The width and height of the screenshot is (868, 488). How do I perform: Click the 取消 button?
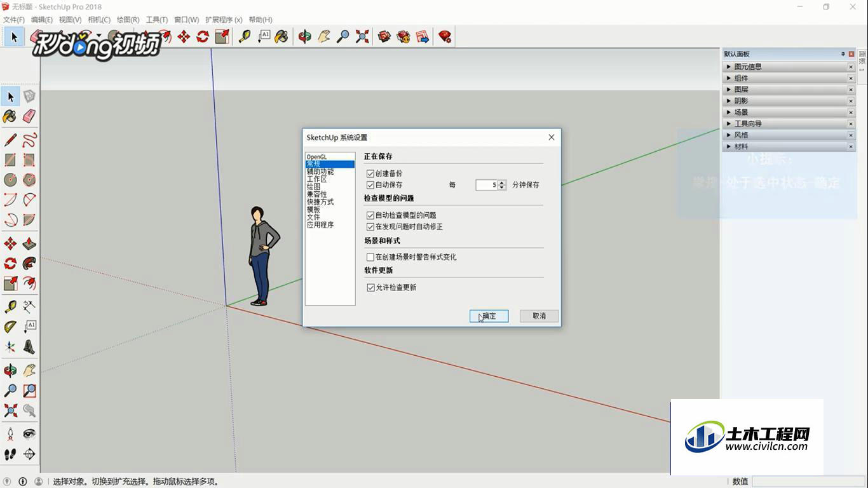tap(539, 316)
